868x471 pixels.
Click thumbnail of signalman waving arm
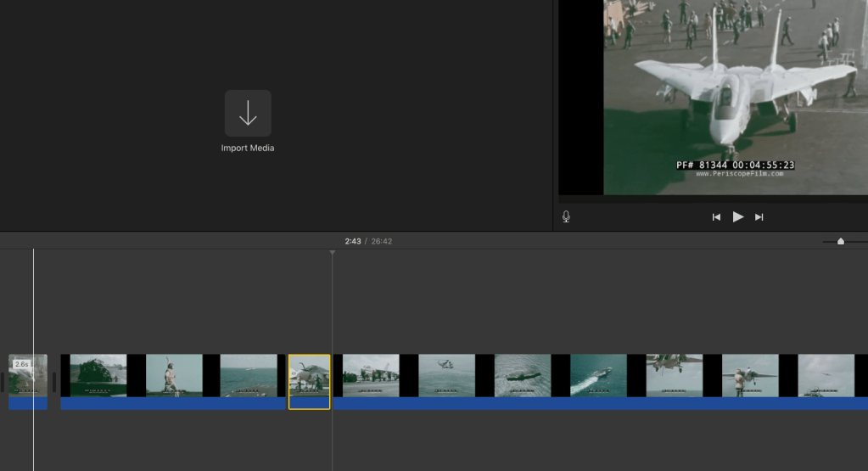pos(173,375)
